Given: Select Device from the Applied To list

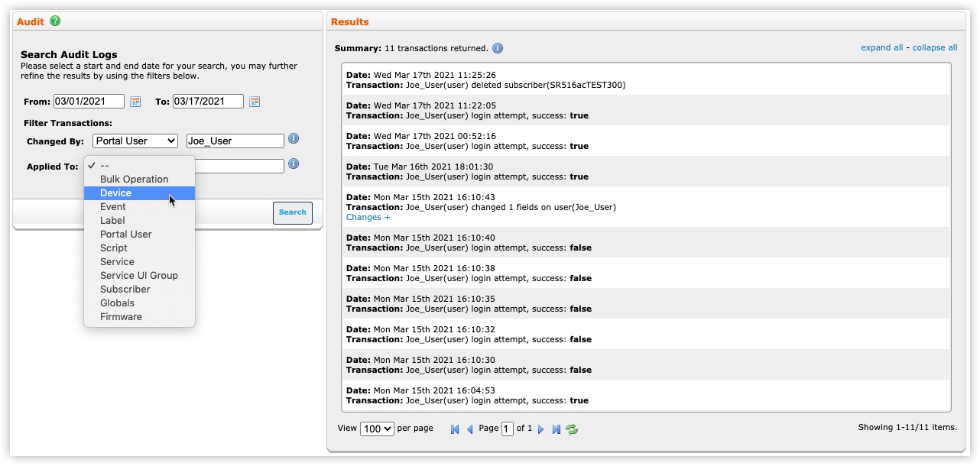Looking at the screenshot, I should point(116,193).
